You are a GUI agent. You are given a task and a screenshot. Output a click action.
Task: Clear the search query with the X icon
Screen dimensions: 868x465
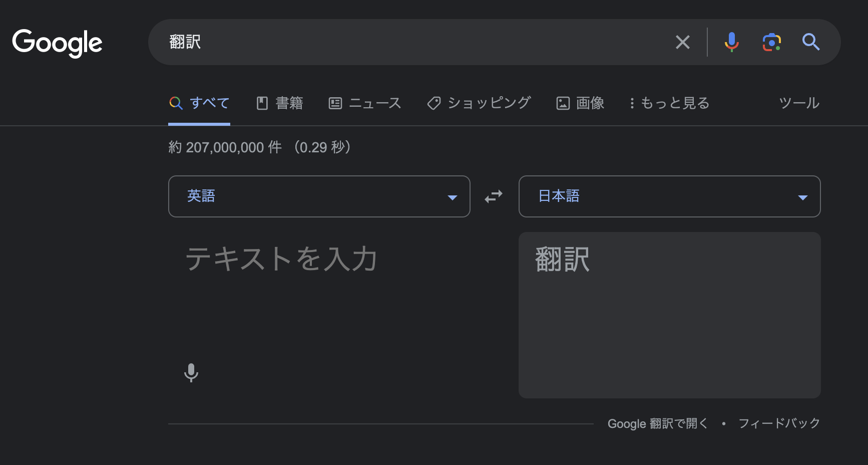[682, 42]
